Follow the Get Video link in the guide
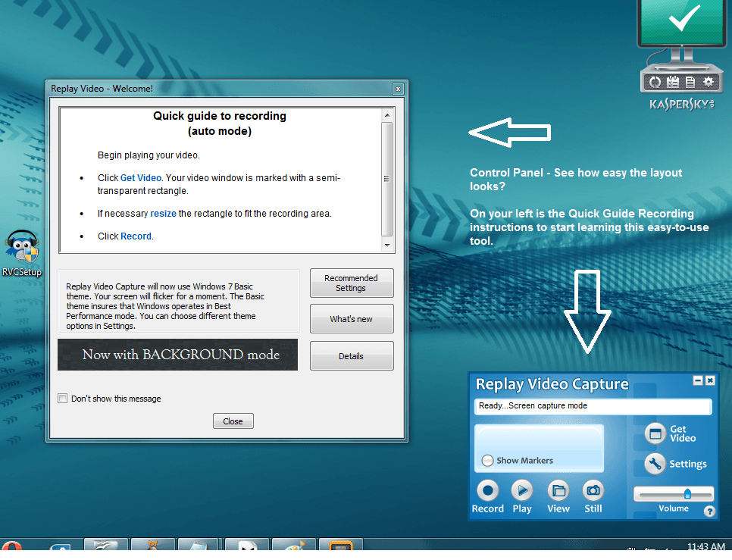The width and height of the screenshot is (732, 560). 140,178
